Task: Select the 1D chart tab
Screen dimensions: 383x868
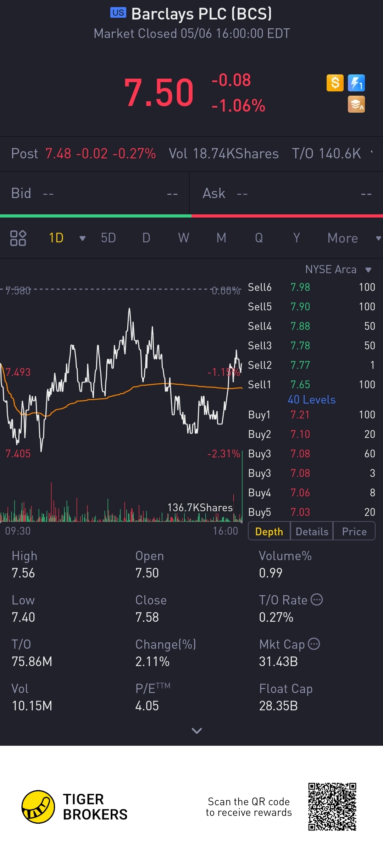Action: (56, 238)
